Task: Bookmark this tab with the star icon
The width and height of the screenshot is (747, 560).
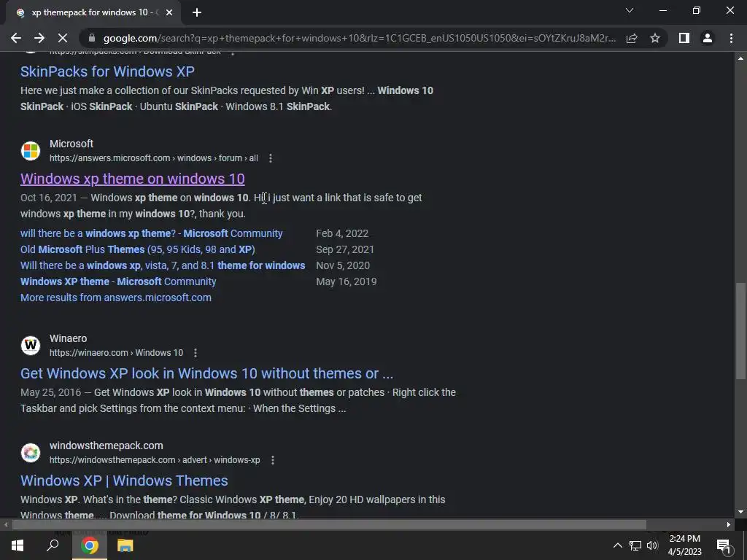Action: pyautogui.click(x=655, y=38)
